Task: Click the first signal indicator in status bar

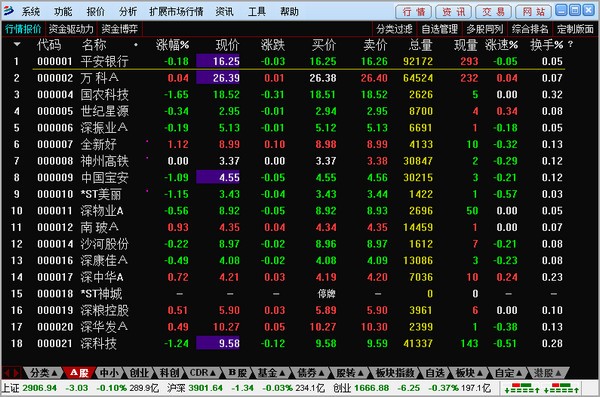Action: [x=522, y=388]
